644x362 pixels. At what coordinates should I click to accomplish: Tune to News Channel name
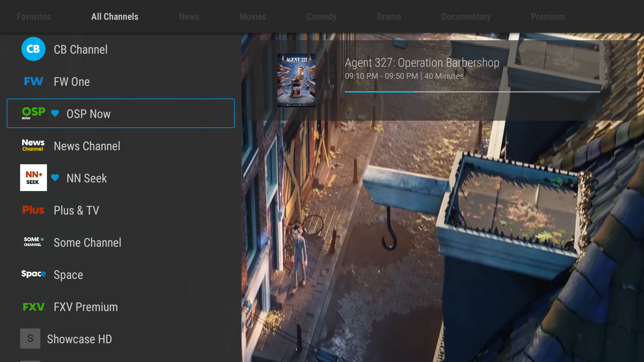coord(87,146)
